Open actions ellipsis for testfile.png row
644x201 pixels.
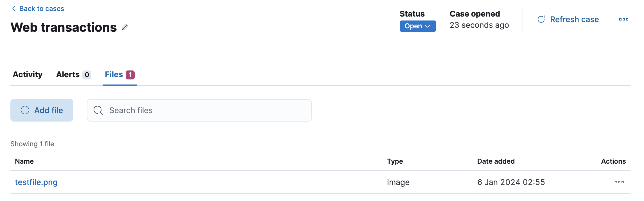pos(619,182)
